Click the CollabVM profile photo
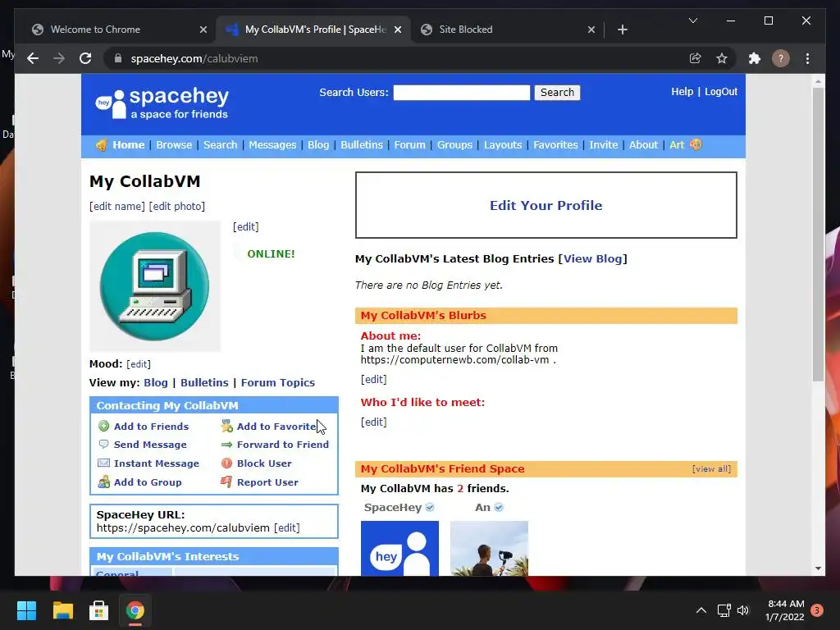The image size is (840, 630). (155, 286)
